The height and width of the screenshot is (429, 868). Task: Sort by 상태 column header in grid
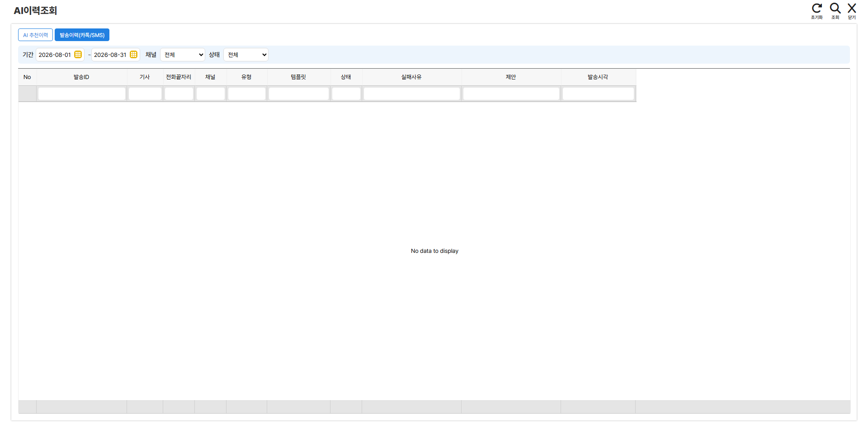(x=346, y=77)
